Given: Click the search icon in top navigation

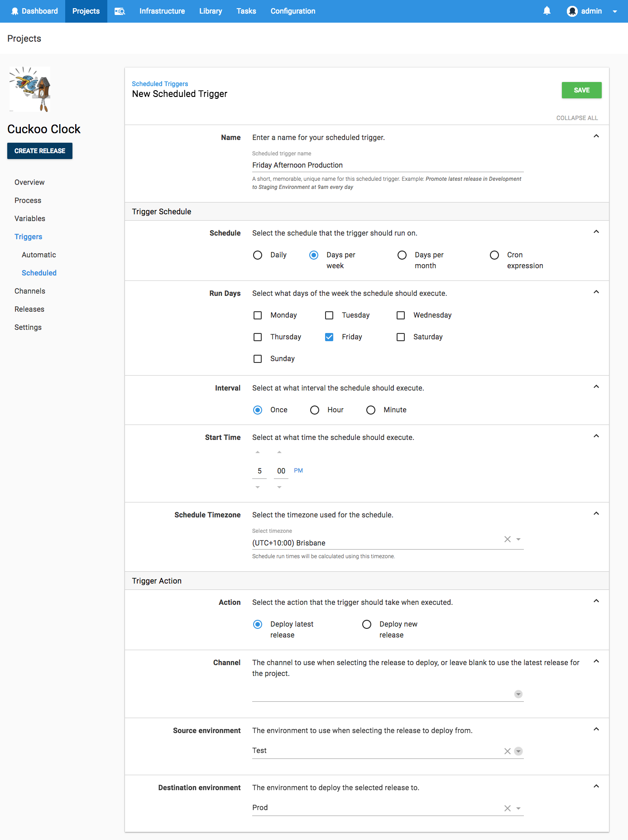Looking at the screenshot, I should (120, 11).
